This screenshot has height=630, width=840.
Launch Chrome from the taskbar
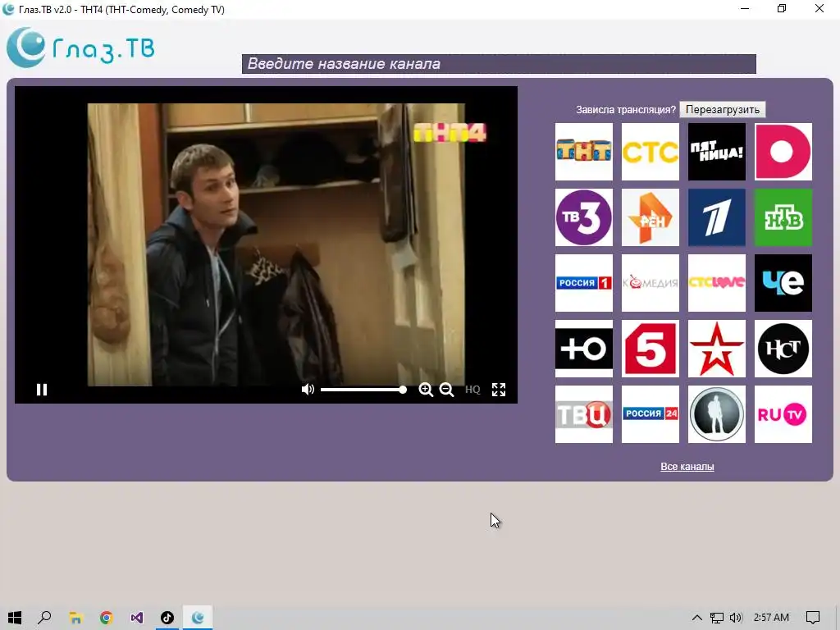tap(106, 618)
